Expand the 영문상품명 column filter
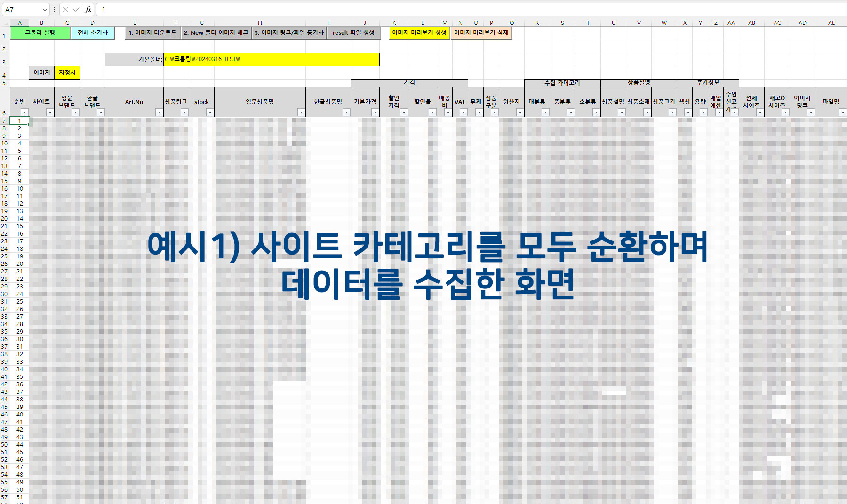 click(301, 112)
